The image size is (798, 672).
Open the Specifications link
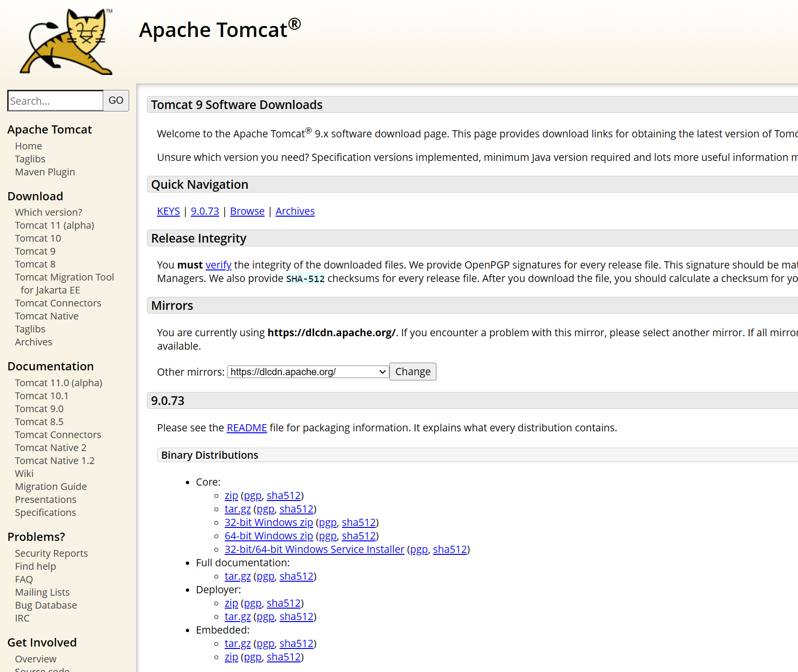(45, 513)
